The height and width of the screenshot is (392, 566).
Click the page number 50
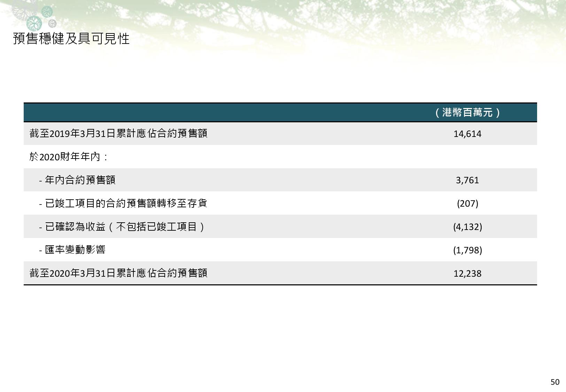[x=555, y=382]
